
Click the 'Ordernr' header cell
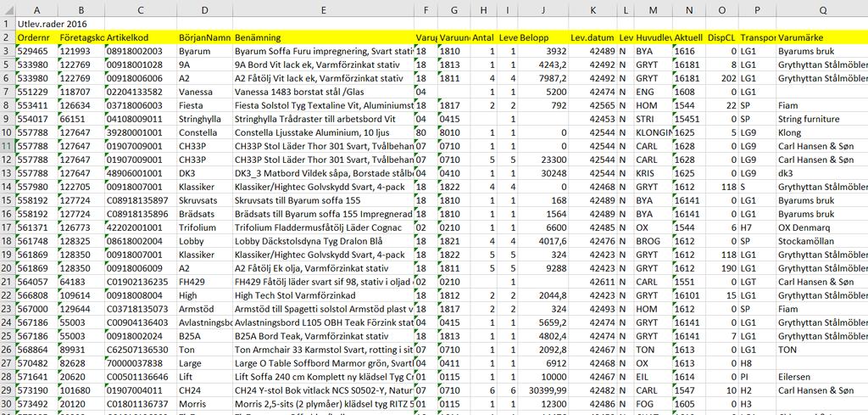(36, 37)
